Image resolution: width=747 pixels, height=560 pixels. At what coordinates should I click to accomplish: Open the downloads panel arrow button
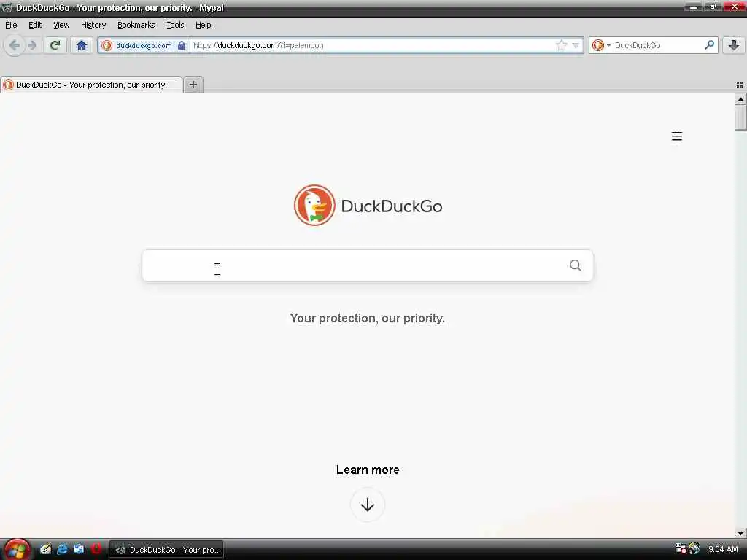click(734, 45)
